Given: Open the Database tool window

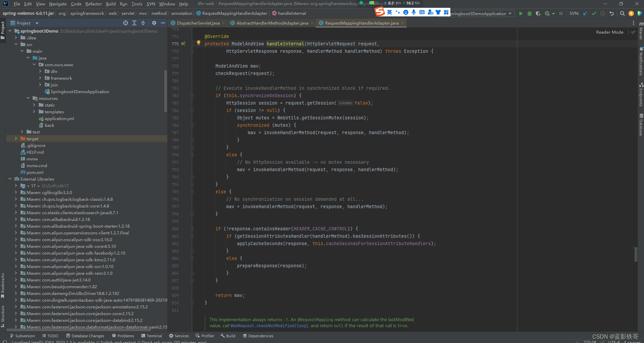Looking at the screenshot, I should 641,125.
